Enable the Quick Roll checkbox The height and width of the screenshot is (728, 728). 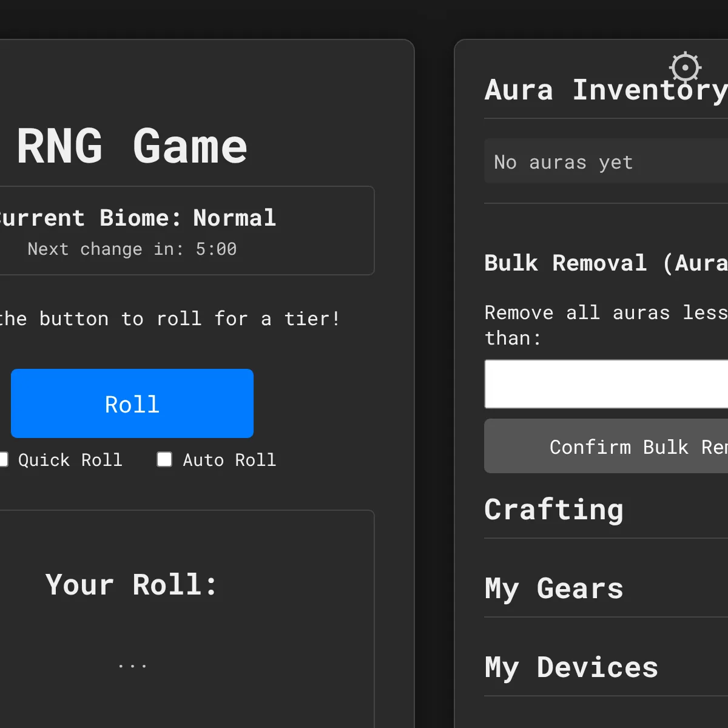point(2,459)
